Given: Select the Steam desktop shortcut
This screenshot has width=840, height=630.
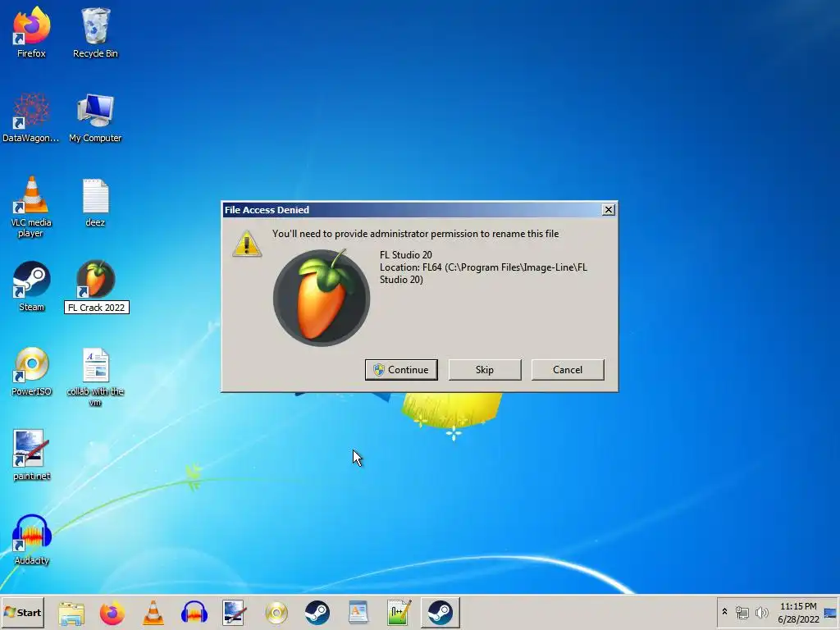Looking at the screenshot, I should (32, 286).
